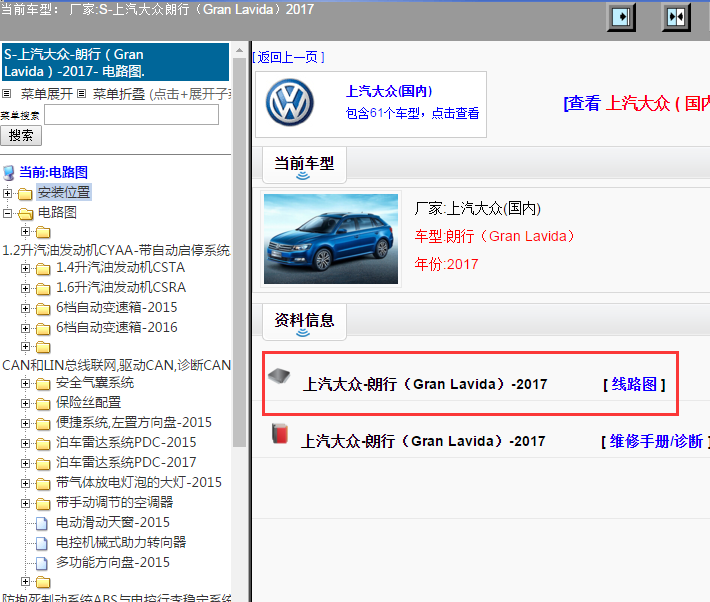Click the red book icon beside 维修手册 row
The image size is (710, 602).
280,433
